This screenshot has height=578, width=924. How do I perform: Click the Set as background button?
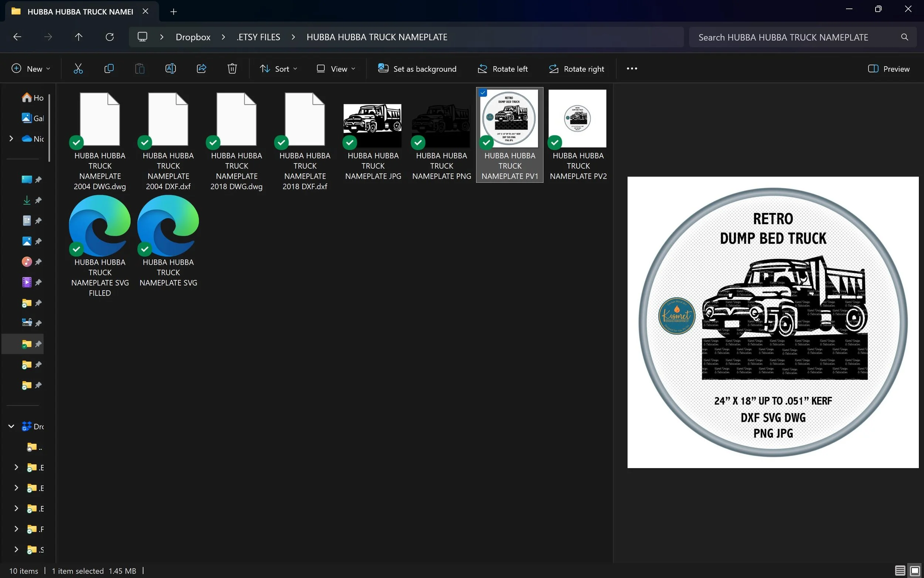417,69
